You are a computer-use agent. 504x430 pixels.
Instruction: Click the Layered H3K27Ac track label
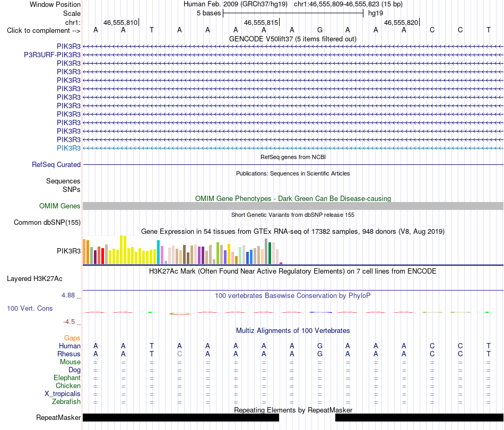pyautogui.click(x=34, y=278)
